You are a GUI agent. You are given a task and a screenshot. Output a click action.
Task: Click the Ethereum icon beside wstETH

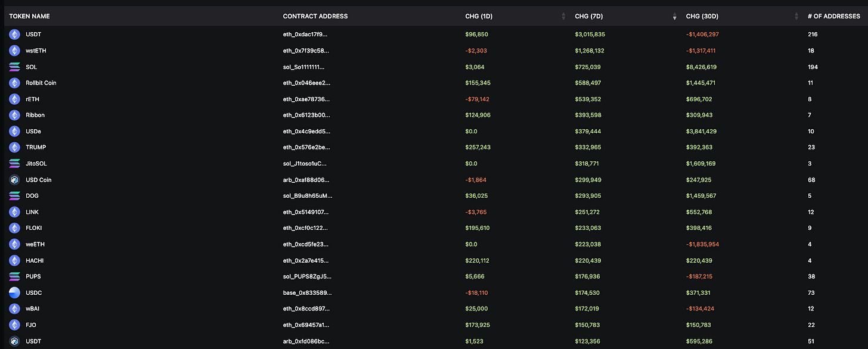[x=14, y=51]
